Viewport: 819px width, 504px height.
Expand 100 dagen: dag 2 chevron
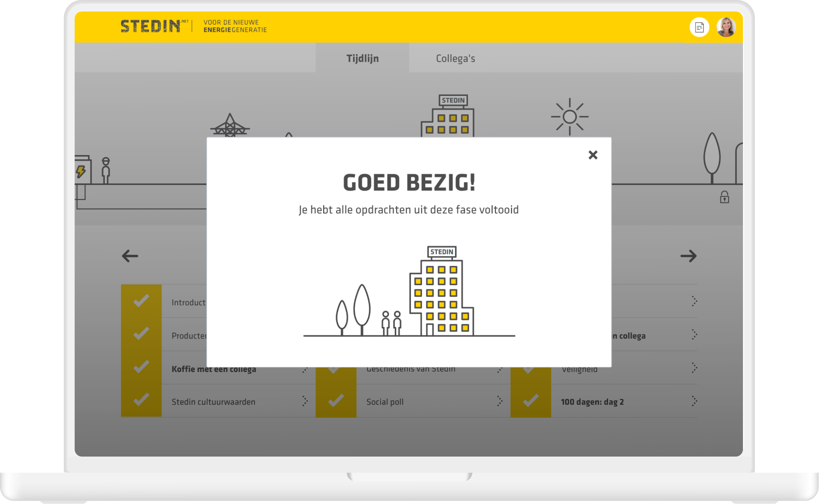[x=694, y=401]
